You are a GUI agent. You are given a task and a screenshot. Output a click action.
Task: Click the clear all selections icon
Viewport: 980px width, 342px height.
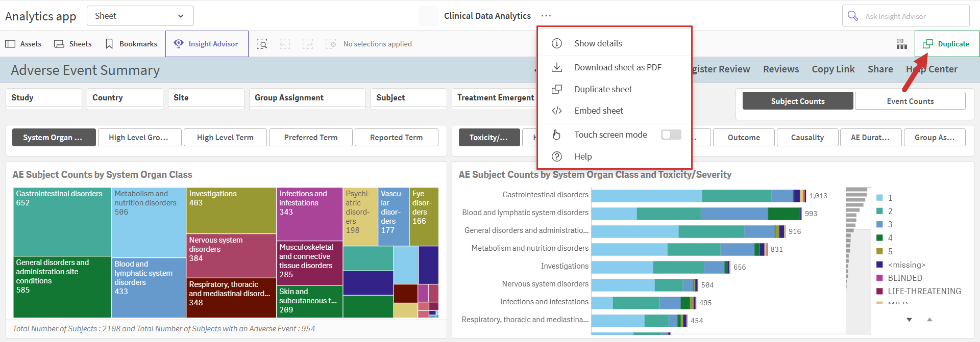coord(331,44)
